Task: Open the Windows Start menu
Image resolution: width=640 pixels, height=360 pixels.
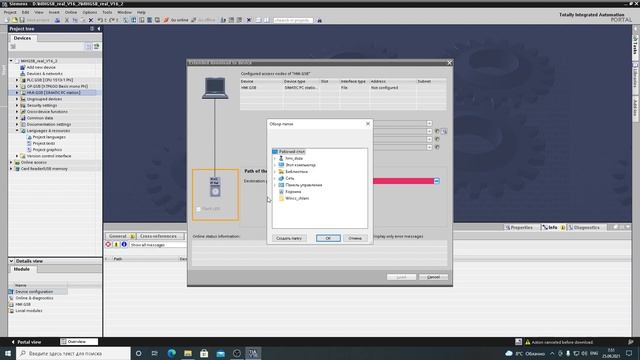Action: coord(7,353)
